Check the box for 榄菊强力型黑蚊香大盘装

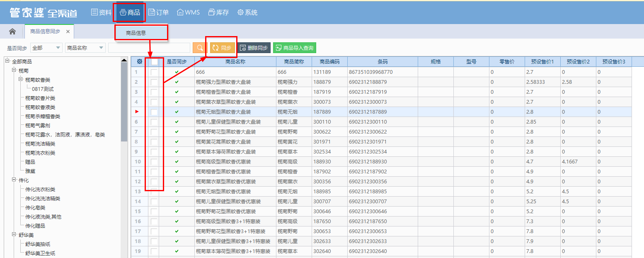(x=154, y=82)
